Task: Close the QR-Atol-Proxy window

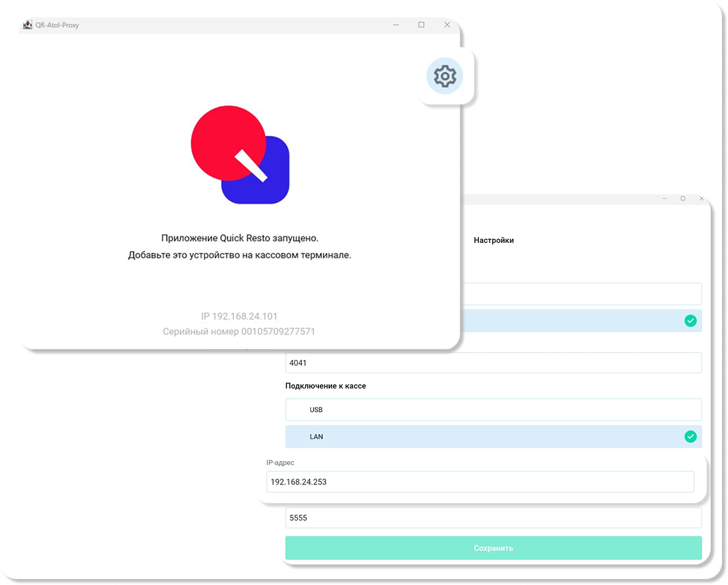Action: (447, 25)
